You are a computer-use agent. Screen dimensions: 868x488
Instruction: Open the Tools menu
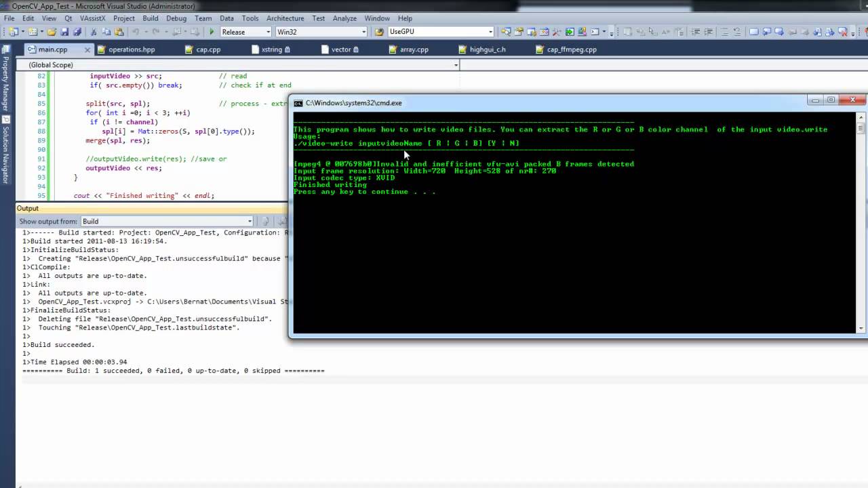pyautogui.click(x=250, y=18)
